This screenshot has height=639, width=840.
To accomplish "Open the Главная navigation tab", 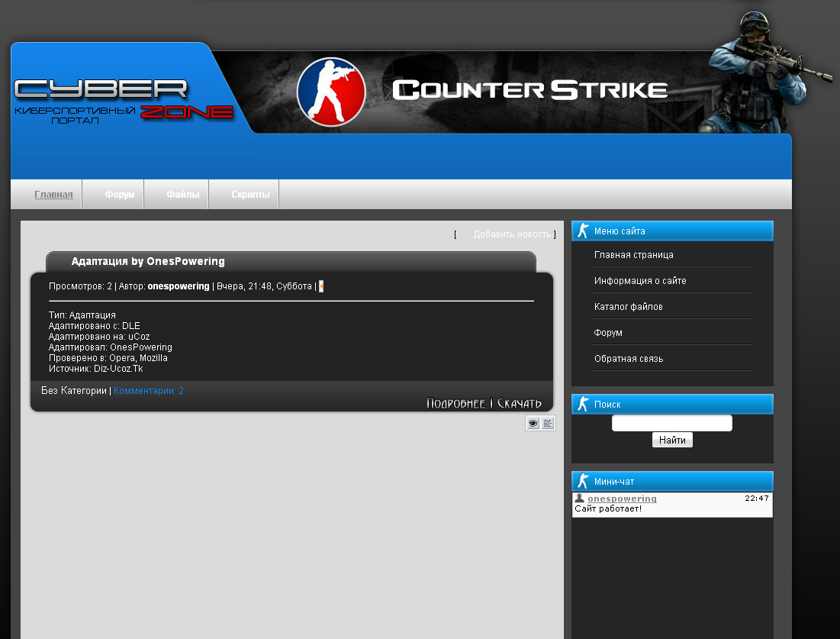I will [53, 195].
